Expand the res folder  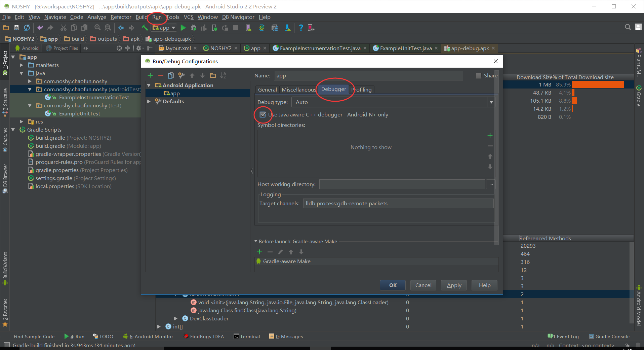[x=22, y=121]
